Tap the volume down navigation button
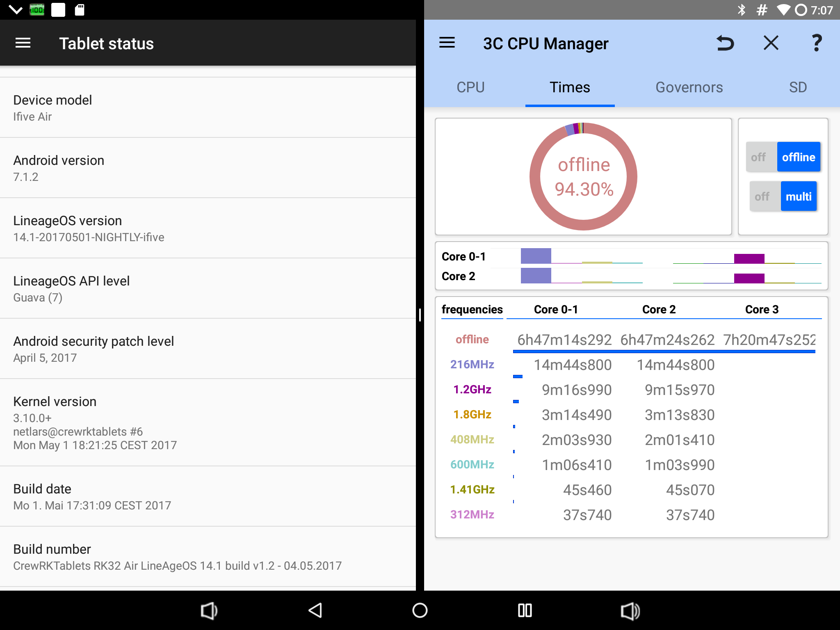The image size is (840, 630). [209, 611]
